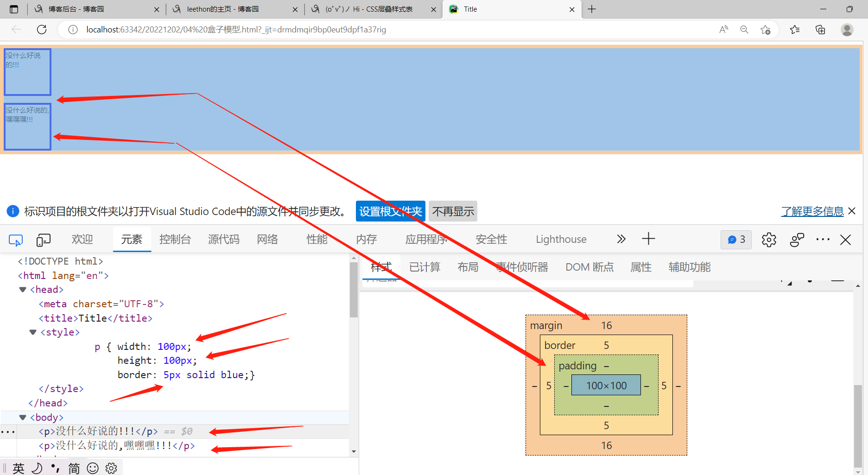Switch to the 已计算 sub-tab
Viewport: 868px width, 475px height.
click(424, 267)
